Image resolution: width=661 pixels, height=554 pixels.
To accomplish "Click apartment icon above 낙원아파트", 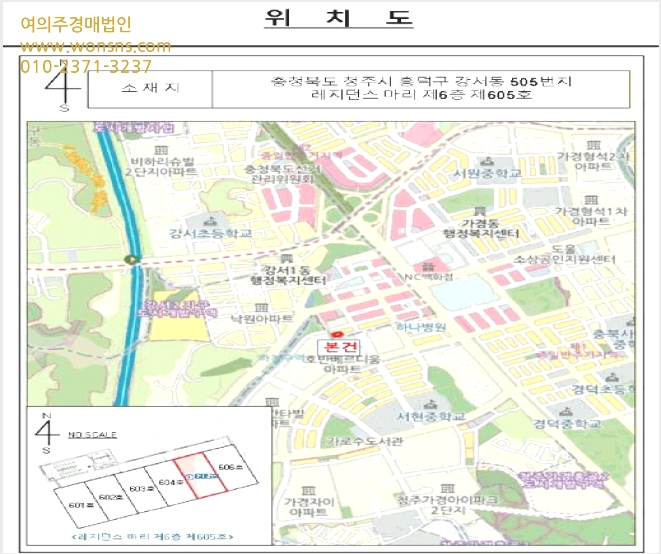I will (x=261, y=307).
